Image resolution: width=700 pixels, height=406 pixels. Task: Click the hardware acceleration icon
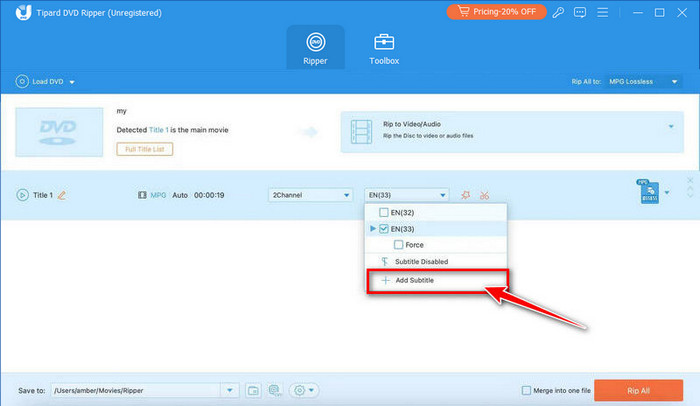tap(275, 390)
